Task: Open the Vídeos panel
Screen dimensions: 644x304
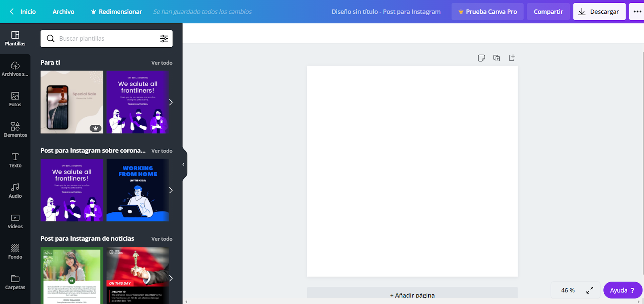Action: click(15, 221)
